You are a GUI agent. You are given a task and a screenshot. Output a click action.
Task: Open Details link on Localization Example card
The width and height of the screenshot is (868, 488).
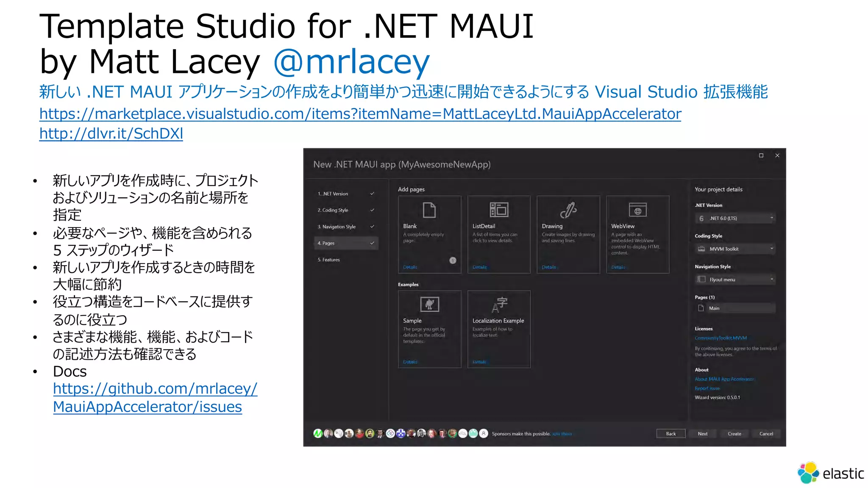(479, 362)
